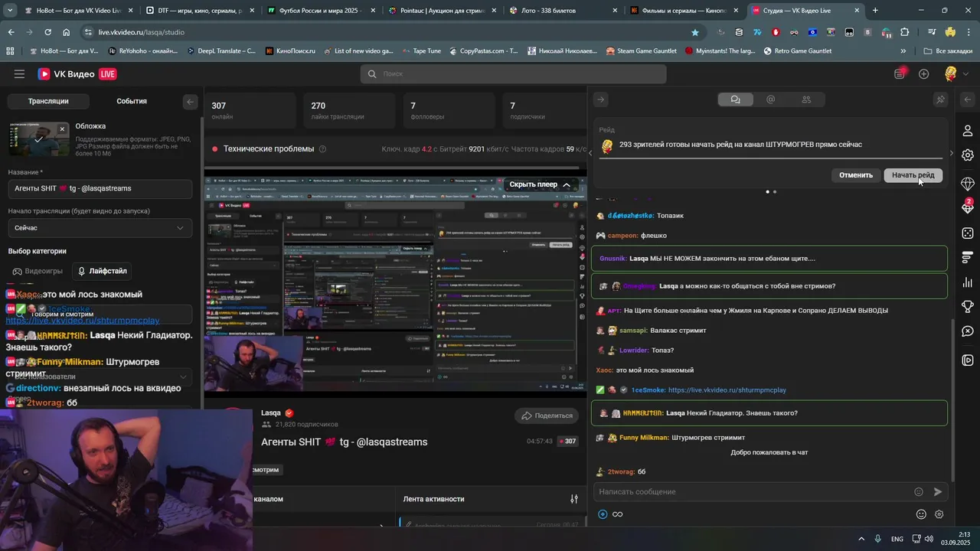This screenshot has width=980, height=551.
Task: Open the settings gear in right sidebar
Action: pyautogui.click(x=968, y=155)
